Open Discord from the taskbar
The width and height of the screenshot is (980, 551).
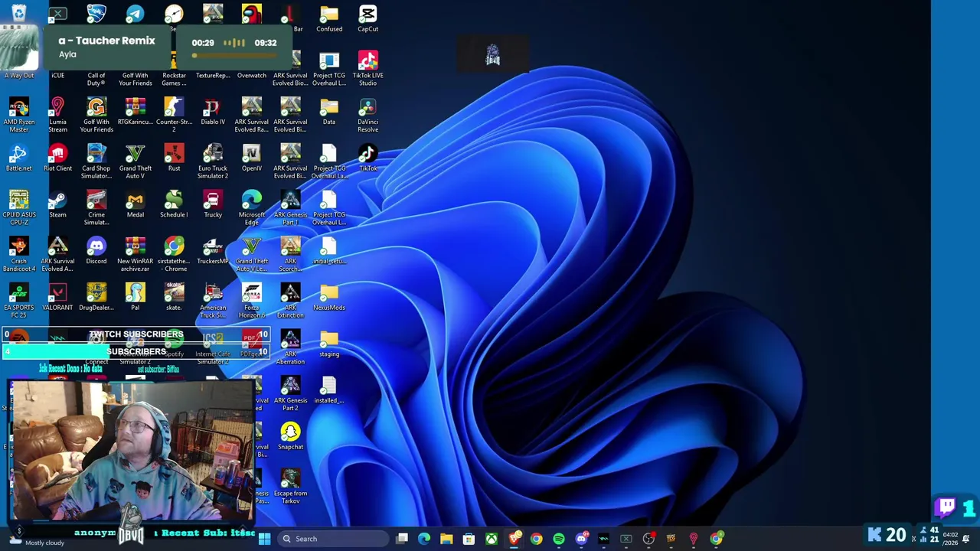581,539
